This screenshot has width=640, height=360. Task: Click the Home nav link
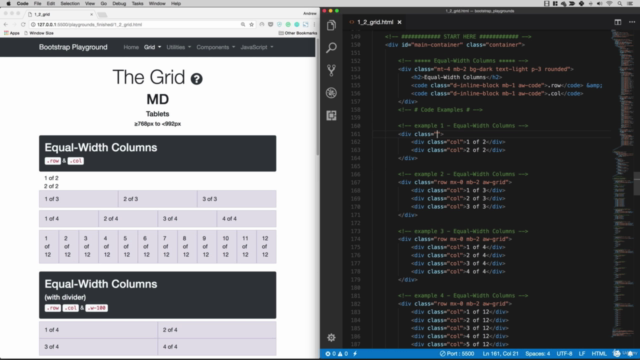131,47
